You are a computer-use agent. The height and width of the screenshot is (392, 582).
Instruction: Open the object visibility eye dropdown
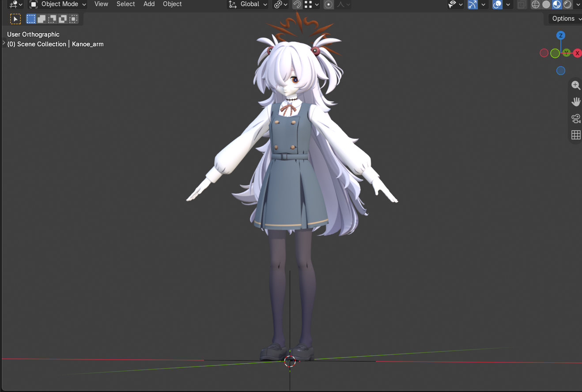click(x=455, y=4)
